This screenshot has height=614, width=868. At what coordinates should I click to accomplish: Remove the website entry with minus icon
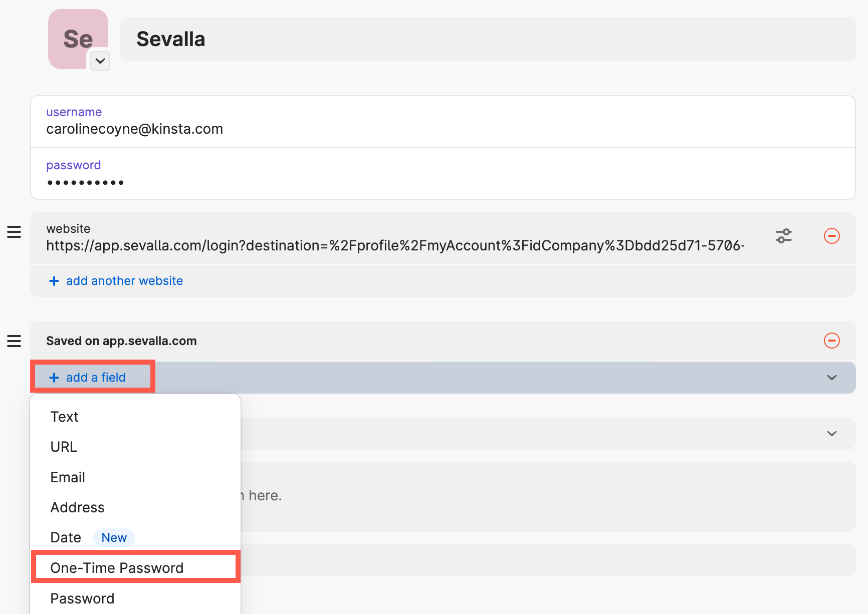click(x=832, y=236)
